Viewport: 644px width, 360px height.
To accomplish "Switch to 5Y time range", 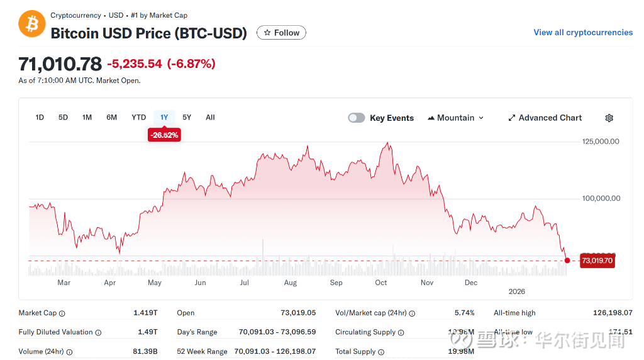I will [187, 118].
